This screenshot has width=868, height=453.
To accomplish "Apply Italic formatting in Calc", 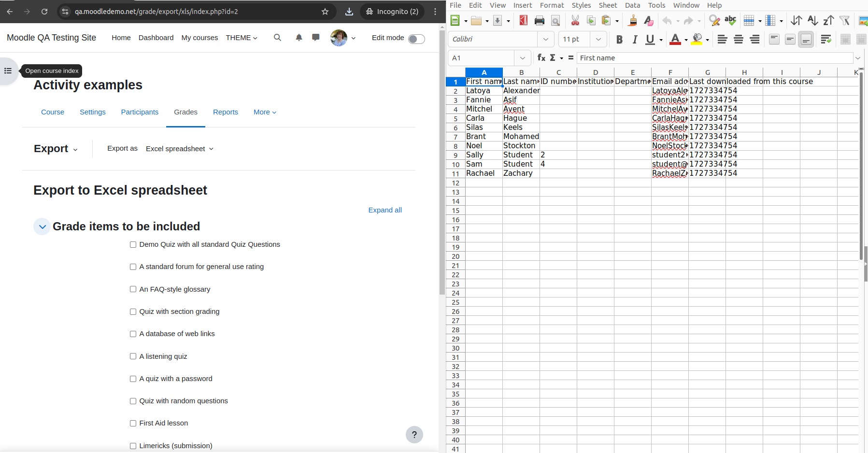I will 635,40.
